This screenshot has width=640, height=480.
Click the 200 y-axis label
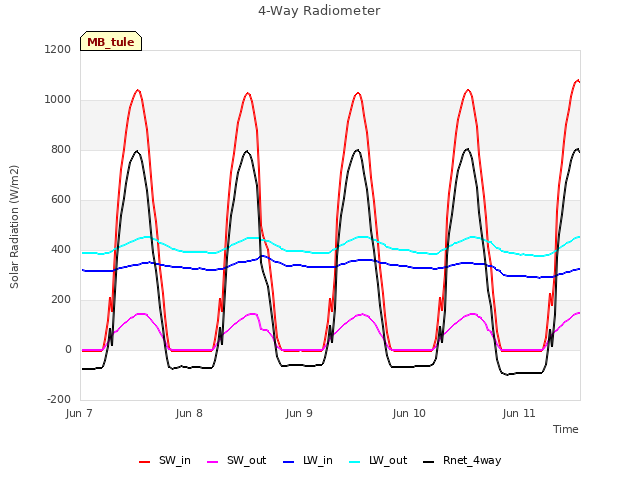point(61,300)
